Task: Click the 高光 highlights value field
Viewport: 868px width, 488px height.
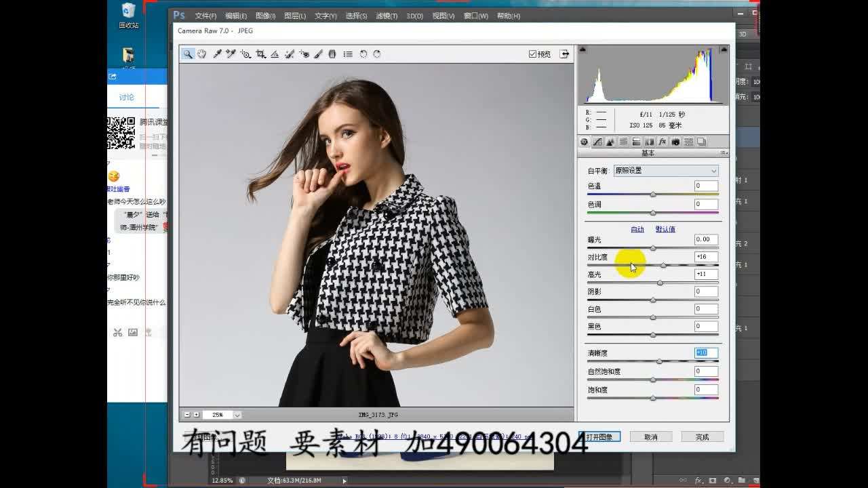Action: pos(706,274)
